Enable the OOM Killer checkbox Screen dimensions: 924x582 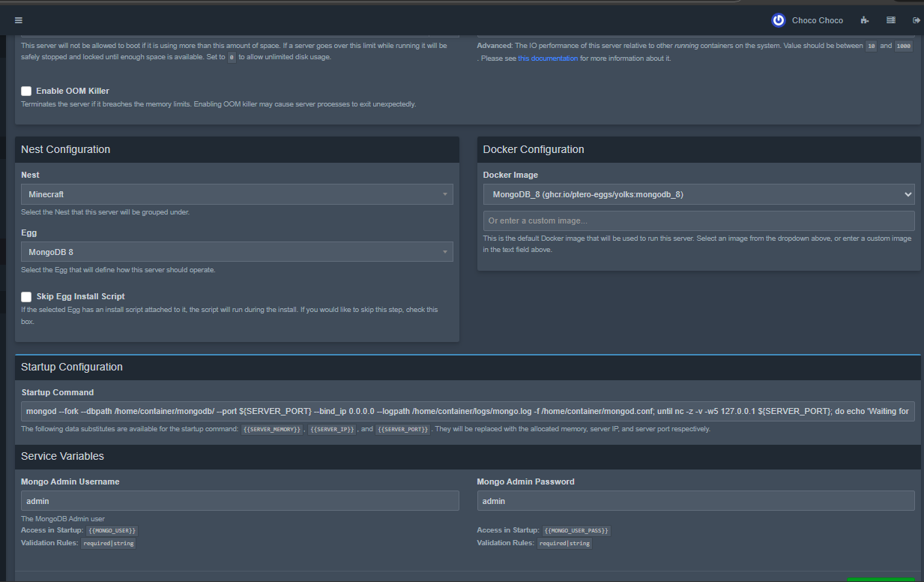tap(26, 91)
